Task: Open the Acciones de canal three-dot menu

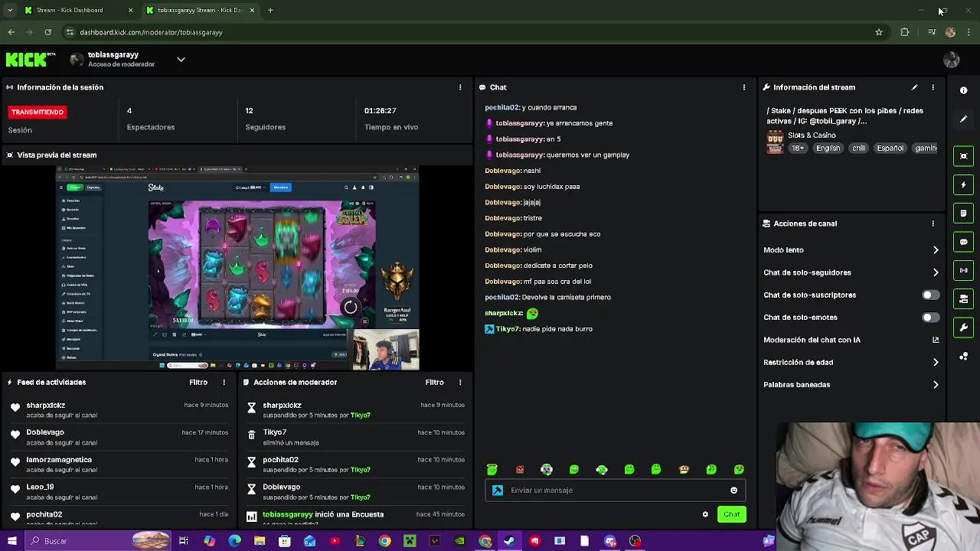Action: [x=933, y=223]
